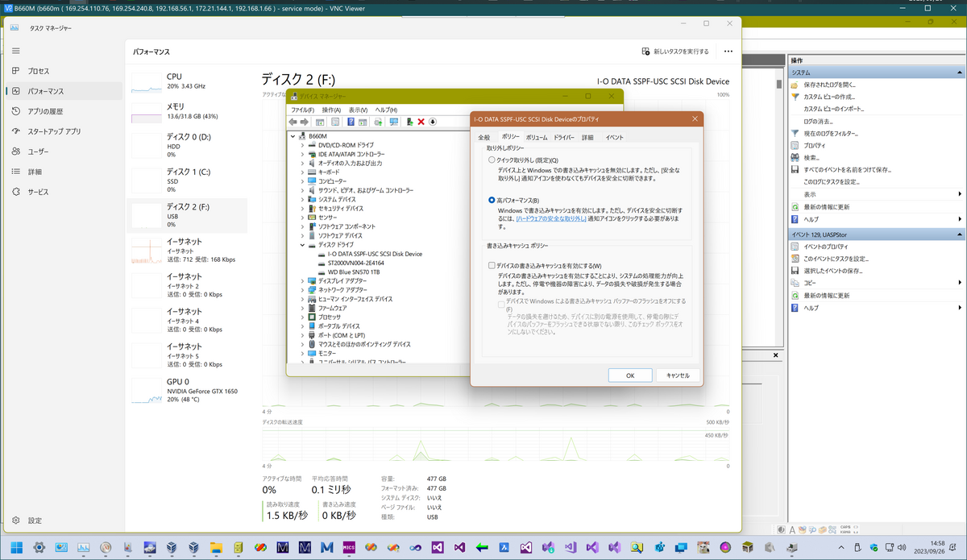Viewport: 967px width, 560px height.
Task: Open Users page in Task Manager
Action: (x=64, y=151)
